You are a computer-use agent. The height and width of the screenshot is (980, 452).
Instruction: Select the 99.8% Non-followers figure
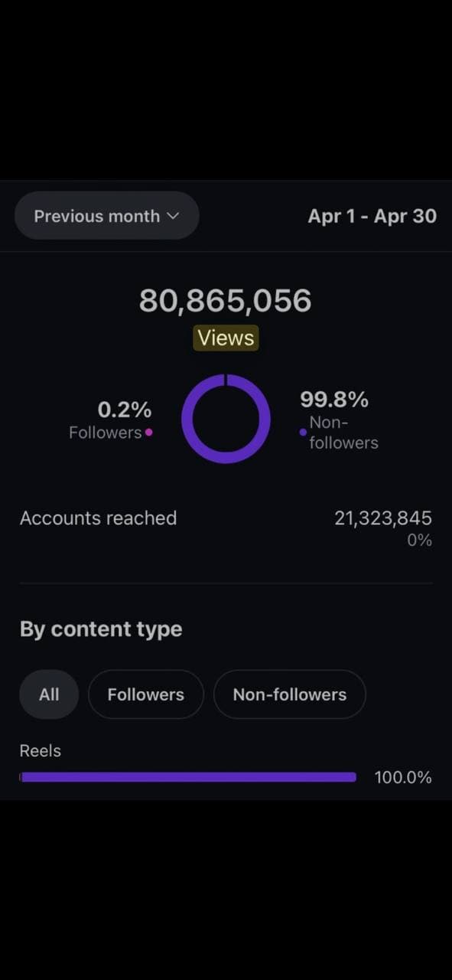pyautogui.click(x=334, y=399)
